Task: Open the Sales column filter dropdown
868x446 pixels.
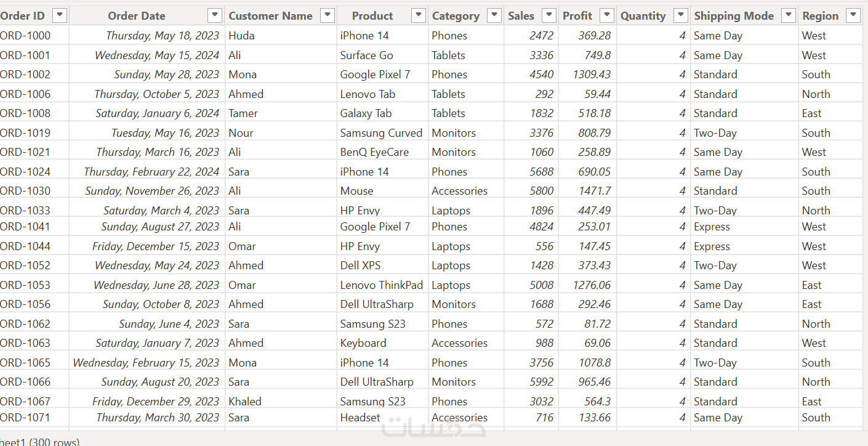Action: (x=548, y=15)
